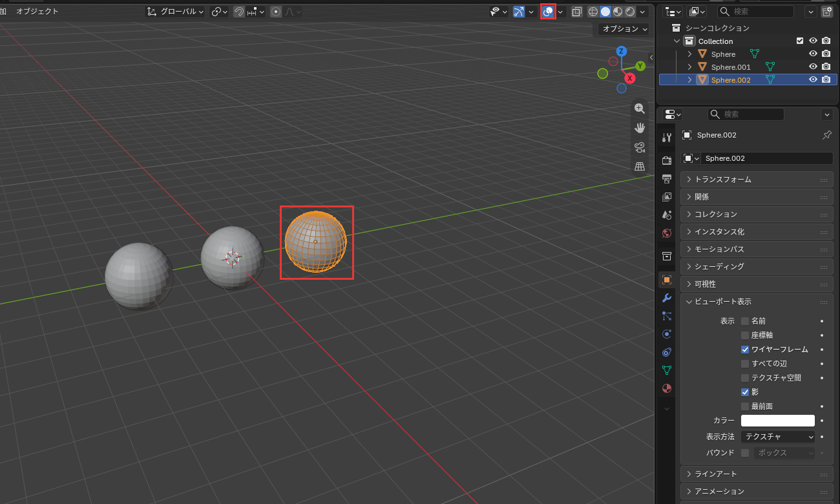Pin the Sphere.002 properties context
The width and height of the screenshot is (840, 504).
pos(826,135)
